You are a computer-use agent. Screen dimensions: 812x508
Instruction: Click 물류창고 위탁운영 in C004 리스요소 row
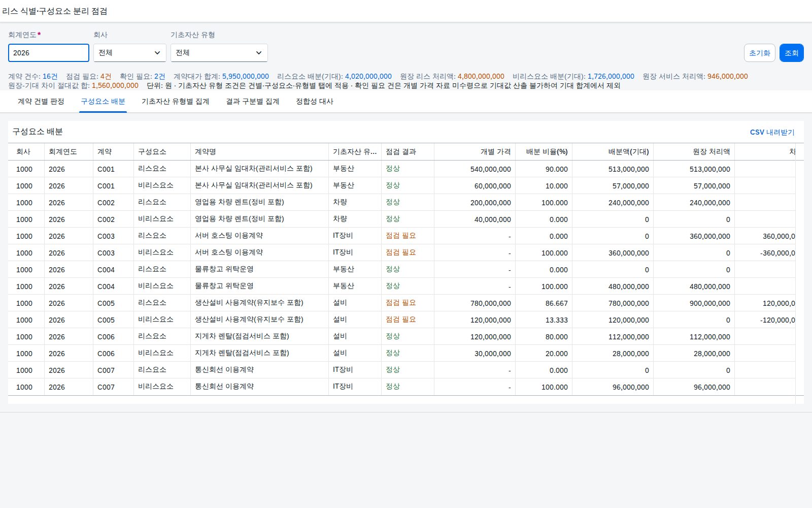point(224,269)
